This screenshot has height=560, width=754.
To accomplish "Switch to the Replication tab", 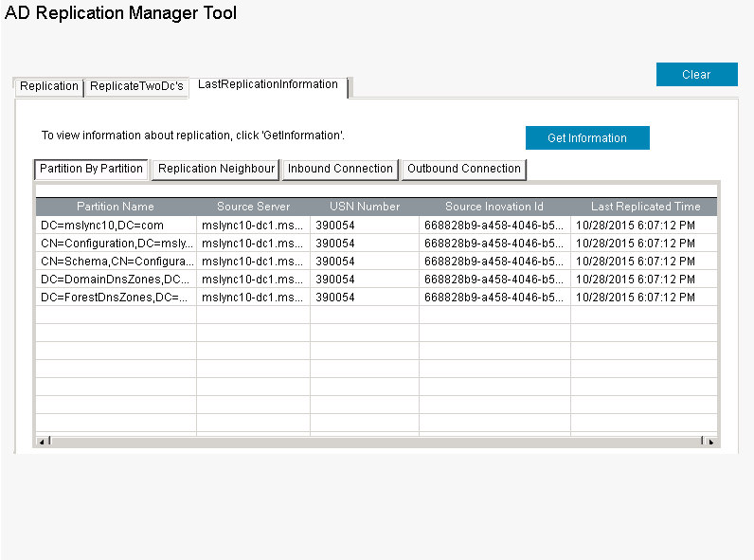I will [x=49, y=86].
